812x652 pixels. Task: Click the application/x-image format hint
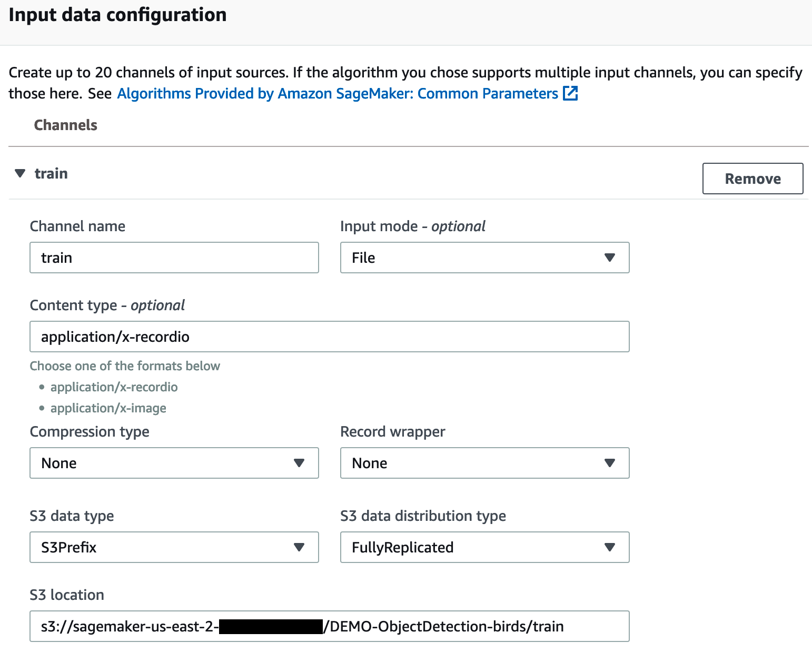(108, 408)
